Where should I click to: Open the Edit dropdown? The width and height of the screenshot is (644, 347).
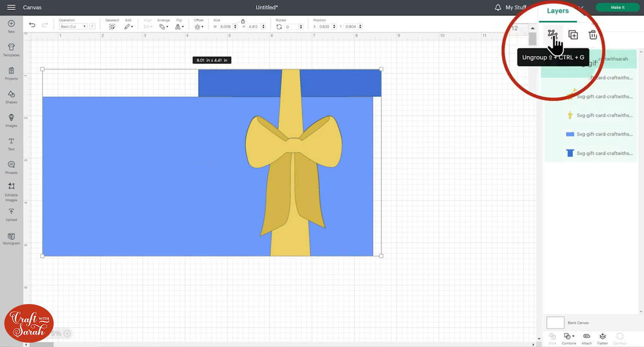tap(128, 27)
